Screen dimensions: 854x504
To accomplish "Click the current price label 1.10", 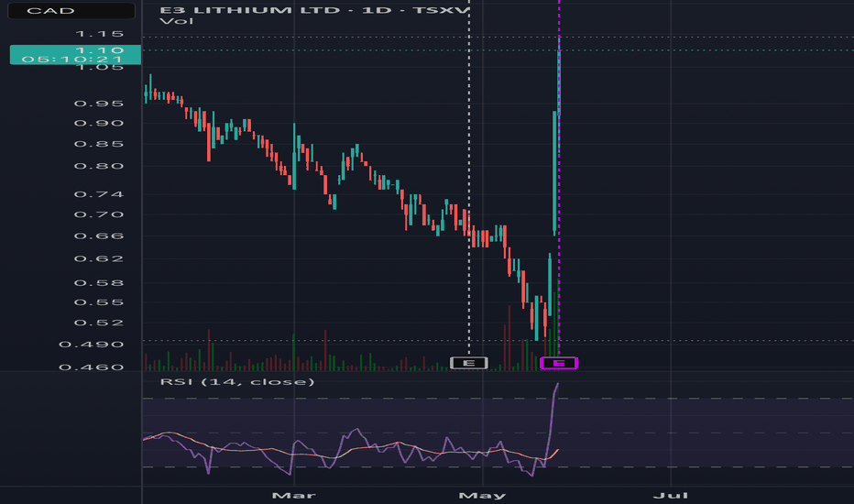I will tap(75, 54).
